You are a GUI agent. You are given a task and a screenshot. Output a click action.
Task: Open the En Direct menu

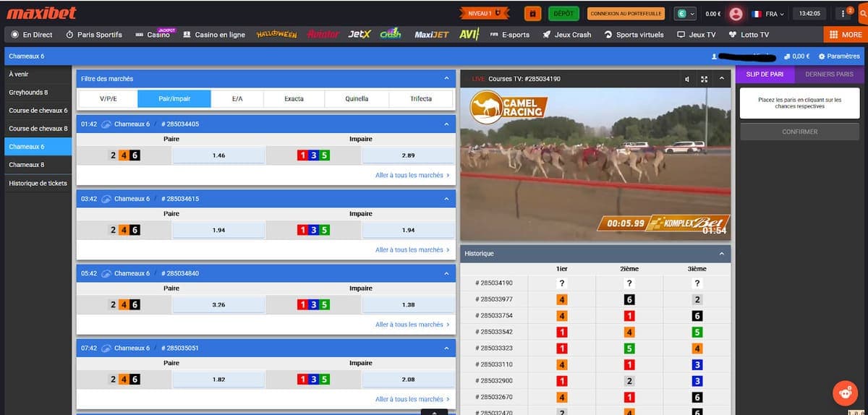point(32,35)
